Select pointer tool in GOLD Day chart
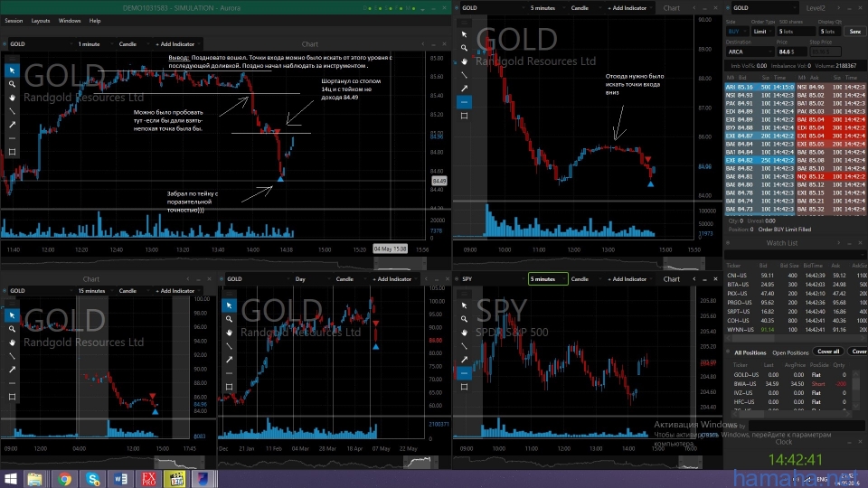The height and width of the screenshot is (488, 868). (229, 305)
